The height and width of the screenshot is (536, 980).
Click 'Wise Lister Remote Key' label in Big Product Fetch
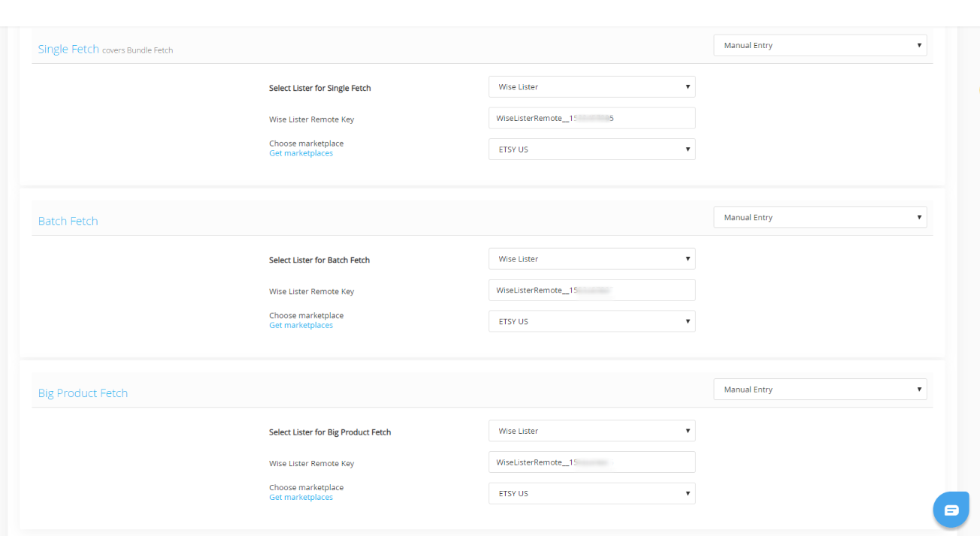311,464
